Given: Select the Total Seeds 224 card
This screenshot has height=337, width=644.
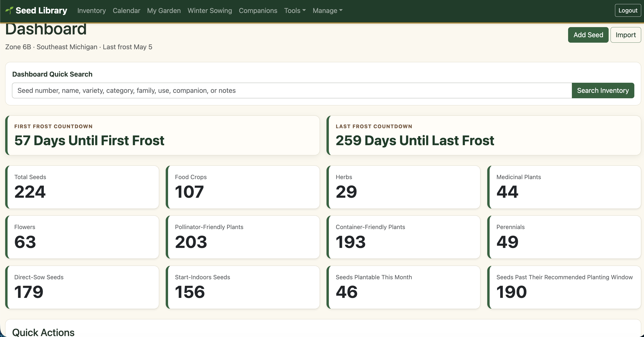Looking at the screenshot, I should (82, 187).
